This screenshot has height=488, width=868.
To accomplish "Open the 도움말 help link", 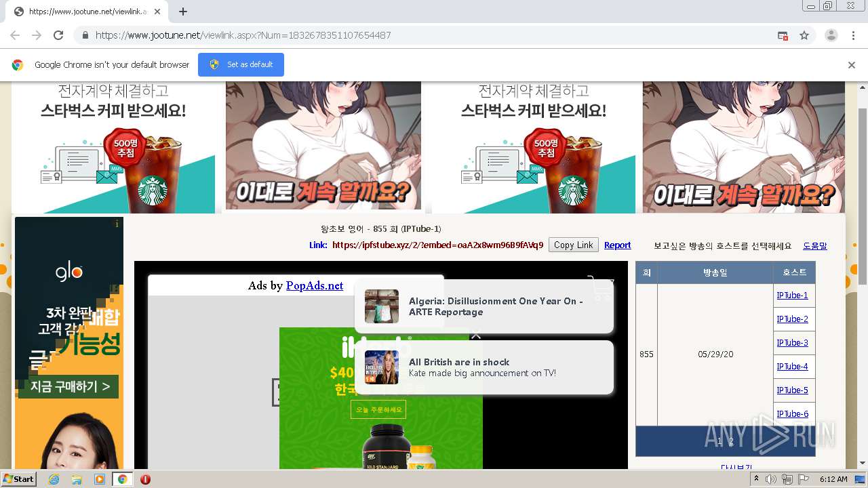I will (814, 246).
